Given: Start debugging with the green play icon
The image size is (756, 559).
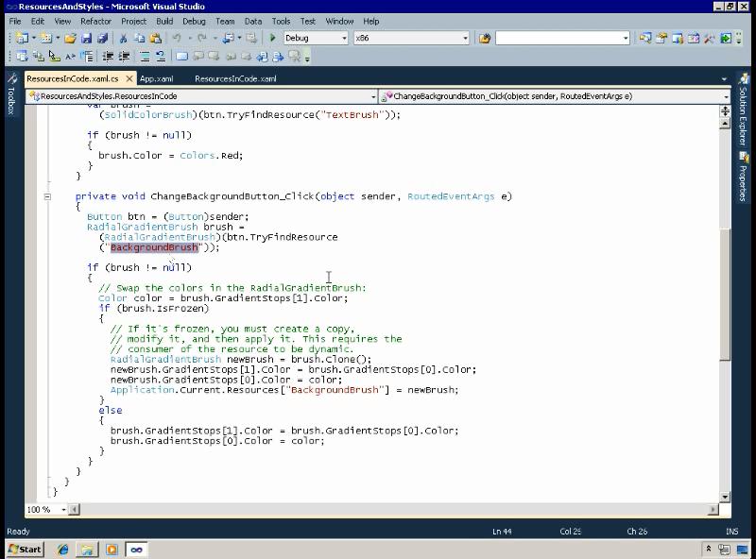Looking at the screenshot, I should (272, 38).
